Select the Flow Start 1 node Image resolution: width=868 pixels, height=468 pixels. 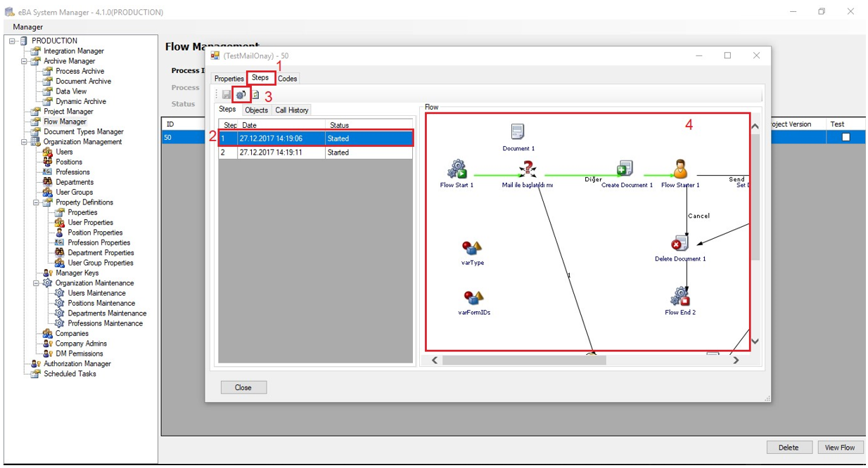click(457, 169)
